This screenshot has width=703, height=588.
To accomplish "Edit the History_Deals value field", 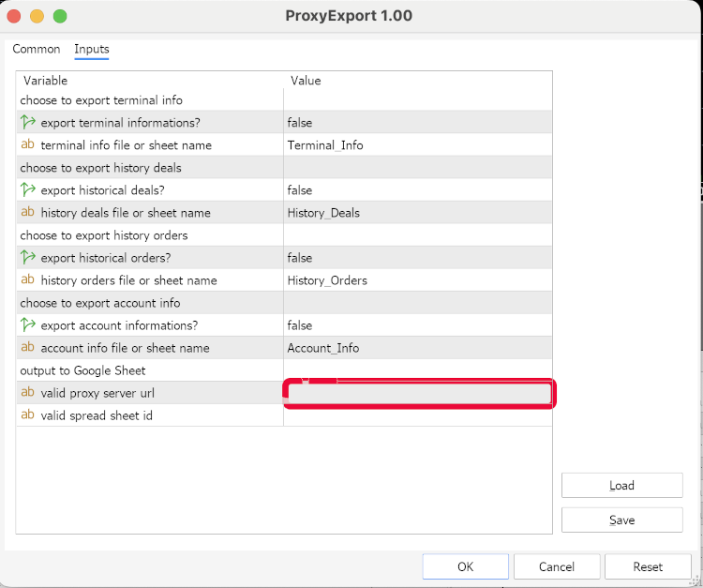I will click(x=417, y=213).
